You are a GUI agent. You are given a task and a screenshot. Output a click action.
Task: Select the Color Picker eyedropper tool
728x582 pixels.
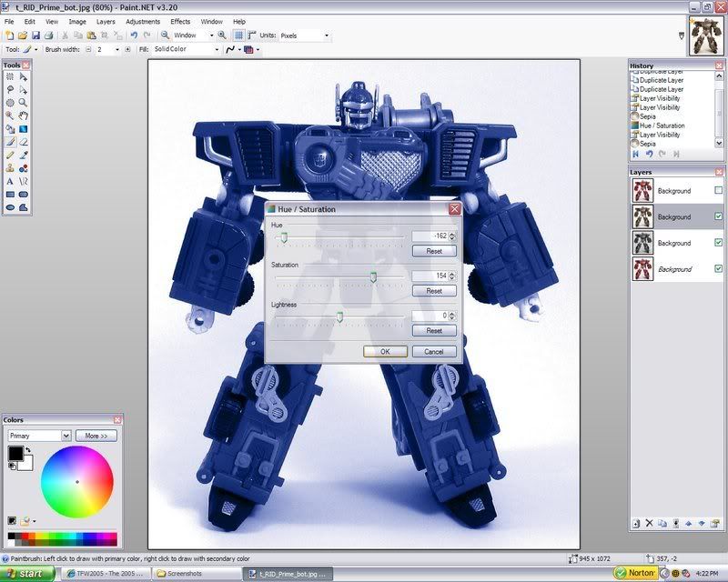coord(24,155)
